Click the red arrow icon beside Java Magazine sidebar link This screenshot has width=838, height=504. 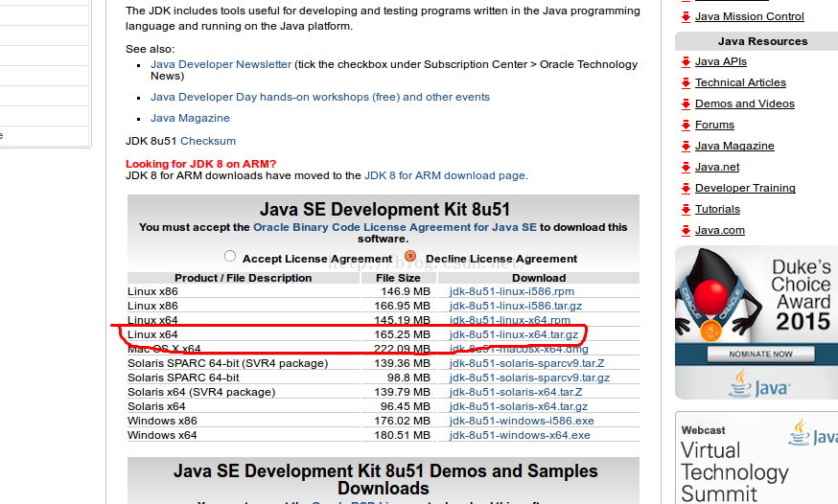click(686, 147)
